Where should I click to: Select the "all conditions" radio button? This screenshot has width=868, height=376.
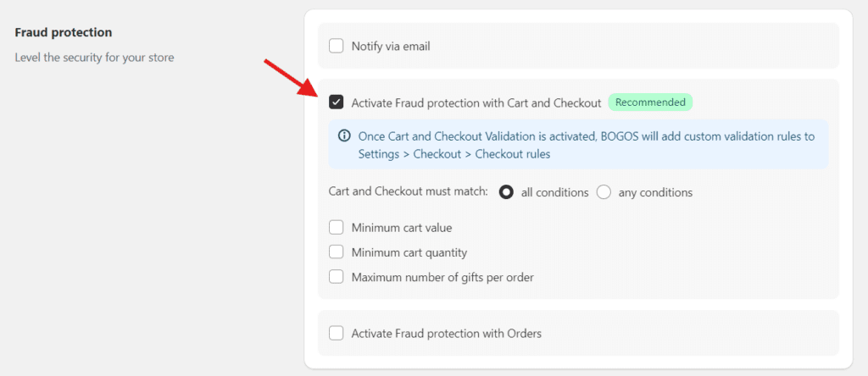point(507,192)
